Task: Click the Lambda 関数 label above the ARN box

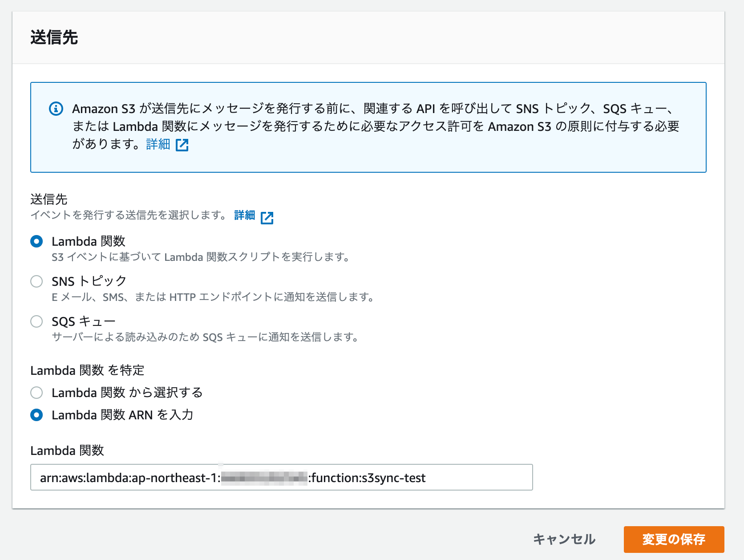Action: [67, 450]
